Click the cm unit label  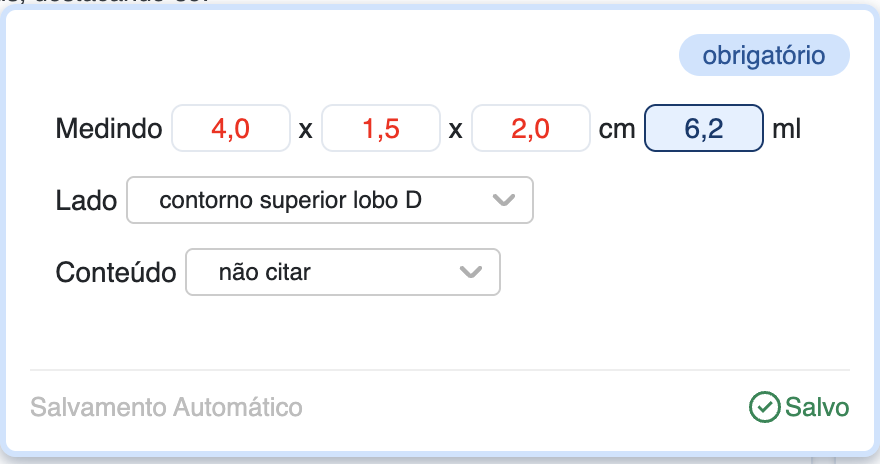coord(617,129)
